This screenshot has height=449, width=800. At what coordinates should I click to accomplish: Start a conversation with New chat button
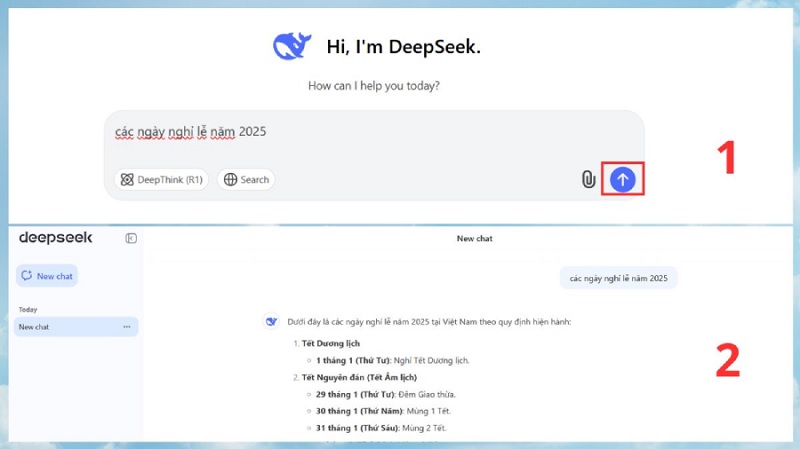pos(47,276)
